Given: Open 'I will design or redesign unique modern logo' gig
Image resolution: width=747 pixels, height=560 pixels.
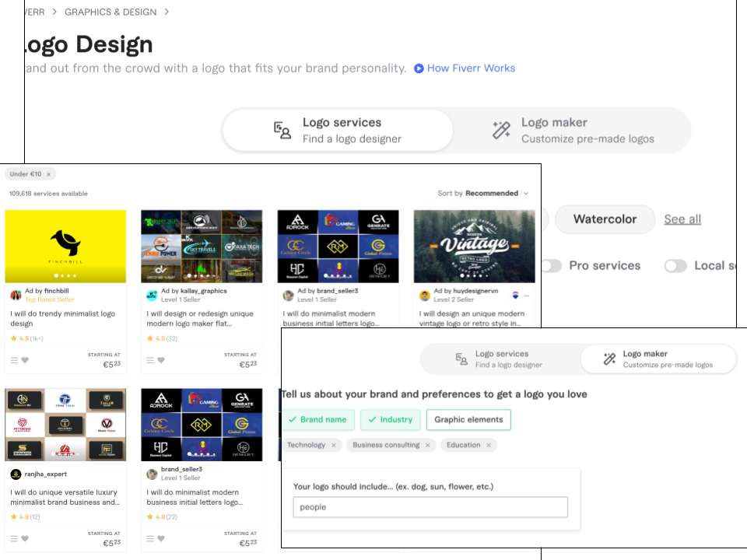Looking at the screenshot, I should 200,319.
